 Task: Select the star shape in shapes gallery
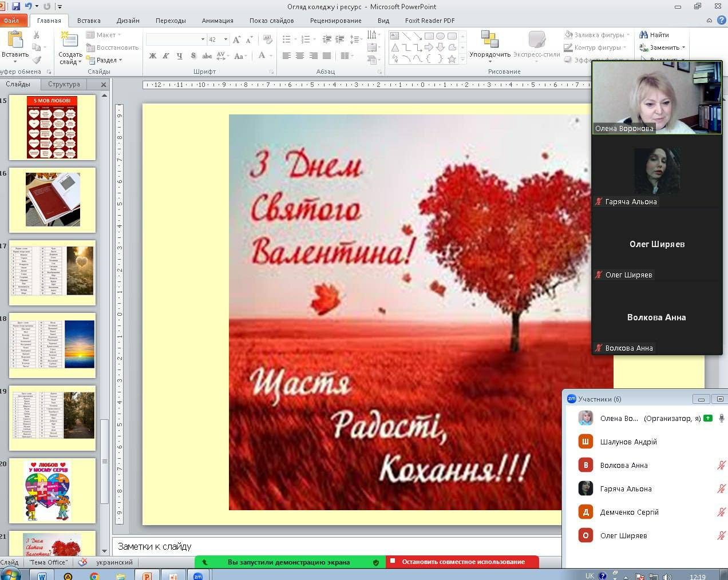tap(452, 58)
